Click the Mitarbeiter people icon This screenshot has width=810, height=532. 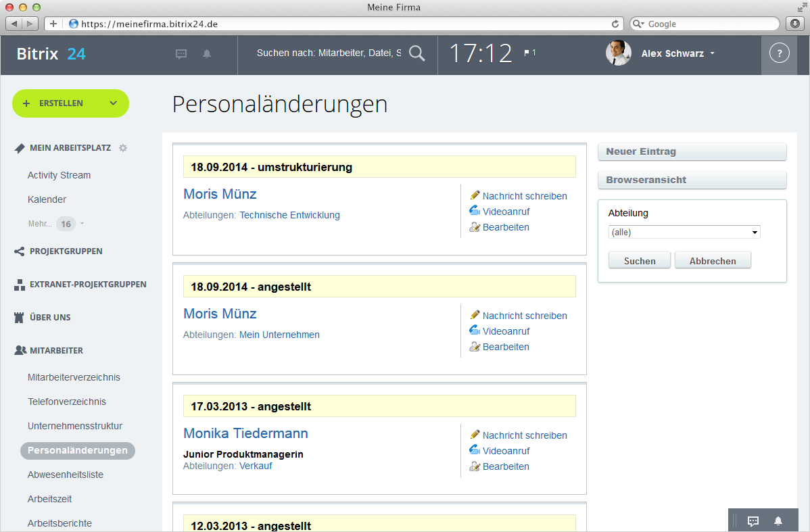(20, 350)
